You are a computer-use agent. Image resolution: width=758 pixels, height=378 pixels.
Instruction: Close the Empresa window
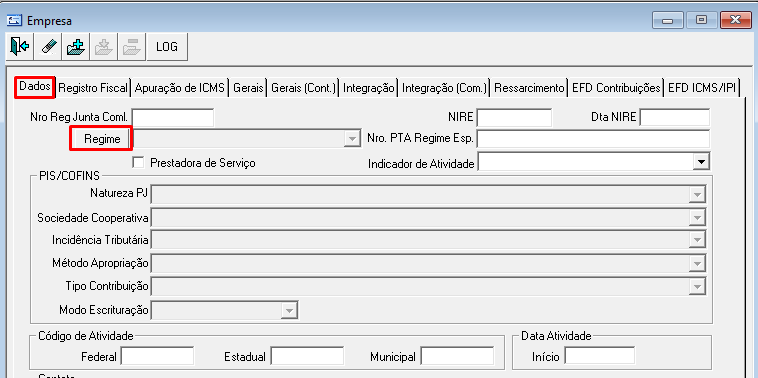735,20
